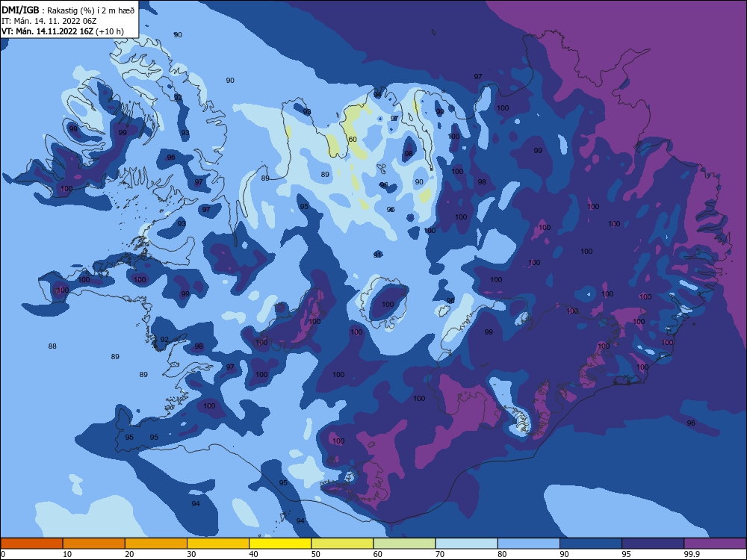Click the '0' legend tick label
Screen dimensions: 747x560
(3, 554)
